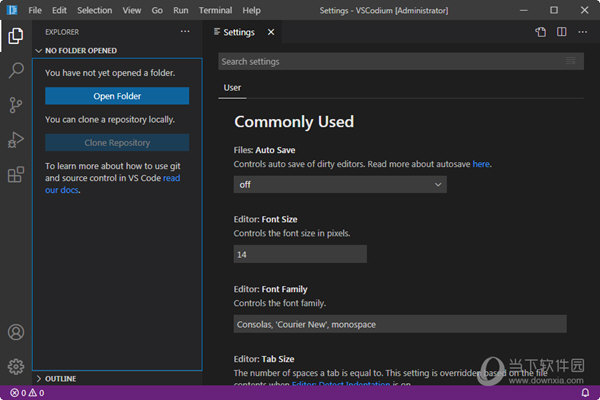Viewport: 600px width, 400px height.
Task: Split the editor right icon
Action: (x=561, y=32)
